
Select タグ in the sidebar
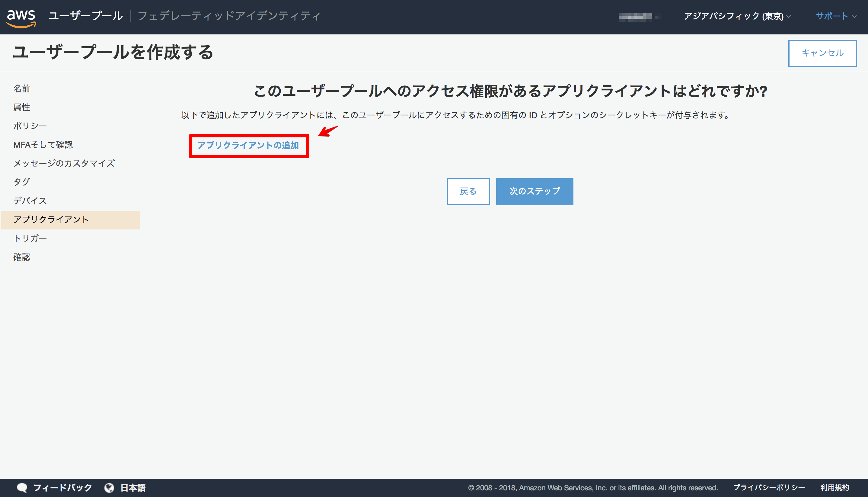coord(22,182)
